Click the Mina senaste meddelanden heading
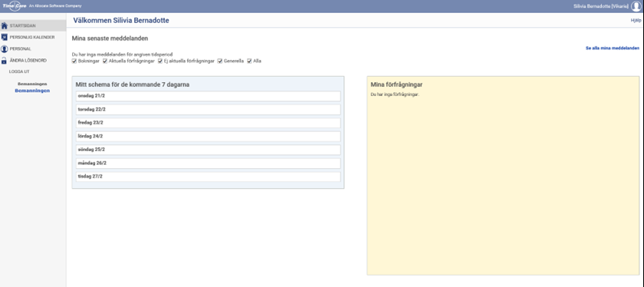This screenshot has height=287, width=644. [110, 38]
